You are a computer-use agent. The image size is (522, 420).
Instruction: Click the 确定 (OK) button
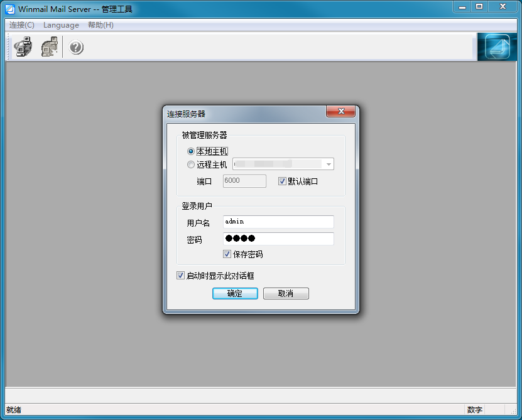[234, 293]
